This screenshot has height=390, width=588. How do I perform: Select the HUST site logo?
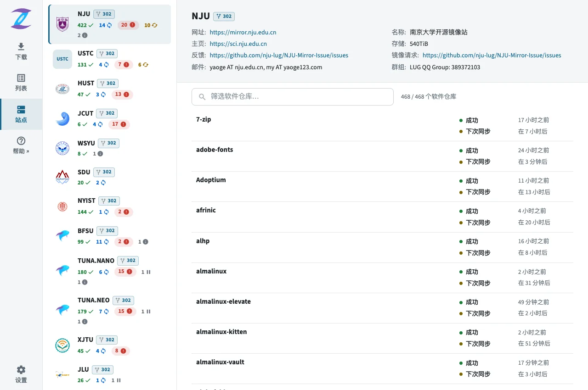click(x=62, y=89)
